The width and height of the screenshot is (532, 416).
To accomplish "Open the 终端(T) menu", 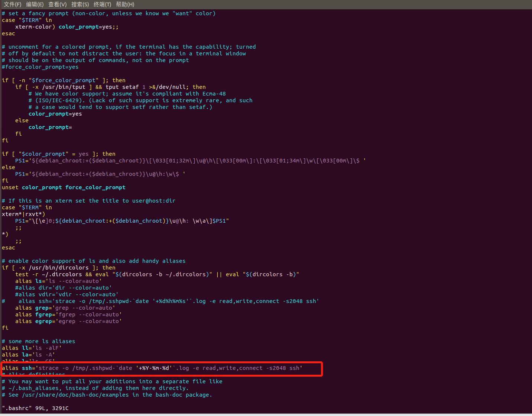I will 102,4.
